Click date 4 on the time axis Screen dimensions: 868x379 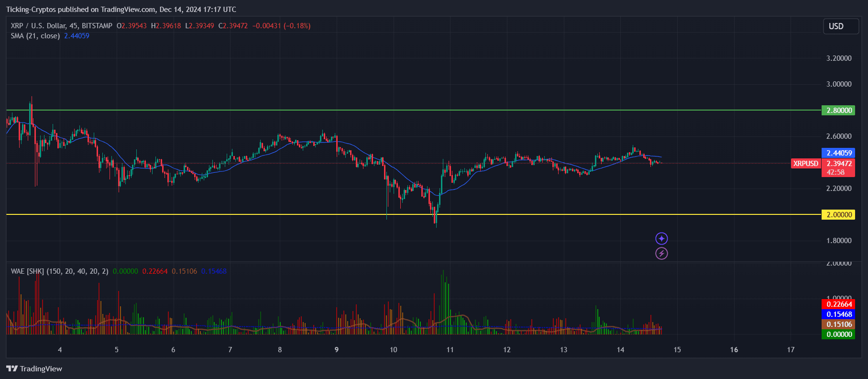point(60,350)
